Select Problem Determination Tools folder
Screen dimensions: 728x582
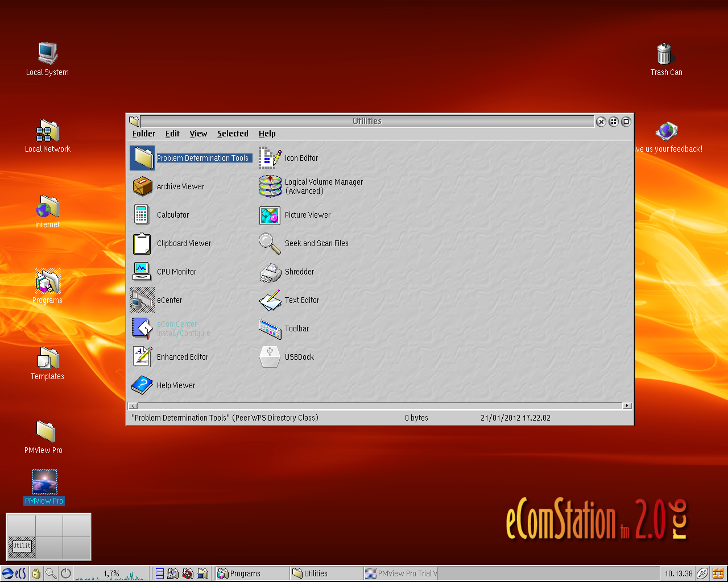(x=142, y=158)
